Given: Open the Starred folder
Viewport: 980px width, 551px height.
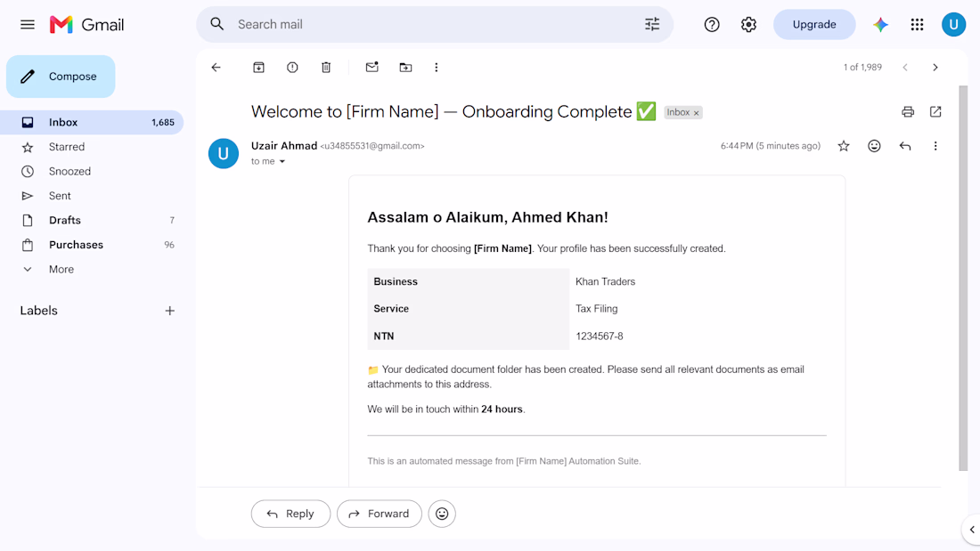Looking at the screenshot, I should 92,147.
